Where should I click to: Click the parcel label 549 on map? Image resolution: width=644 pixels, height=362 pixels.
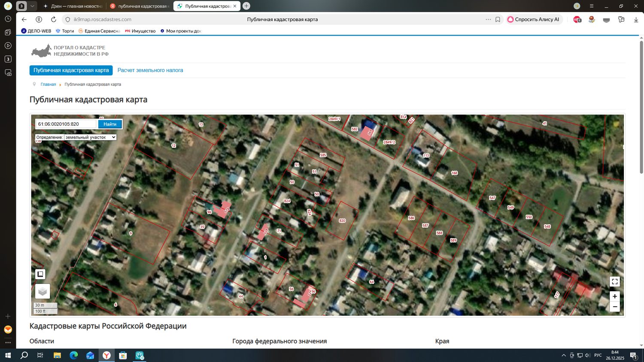click(510, 207)
